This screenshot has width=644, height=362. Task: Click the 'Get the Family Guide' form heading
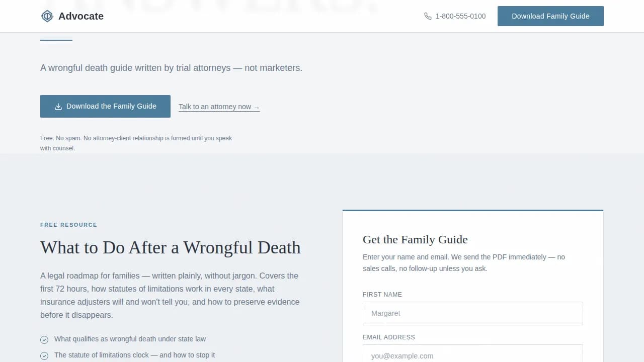[x=415, y=240]
